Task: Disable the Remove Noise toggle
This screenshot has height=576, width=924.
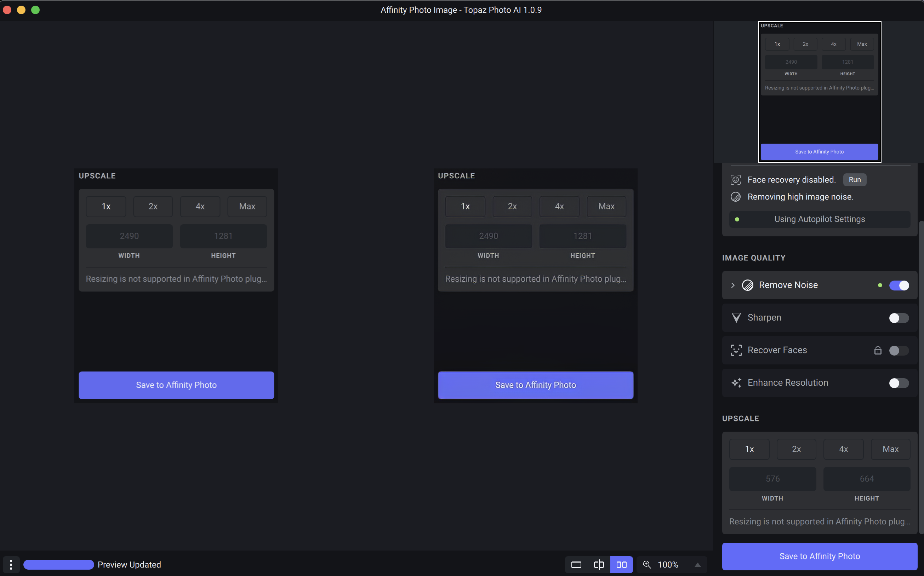Action: pyautogui.click(x=899, y=285)
